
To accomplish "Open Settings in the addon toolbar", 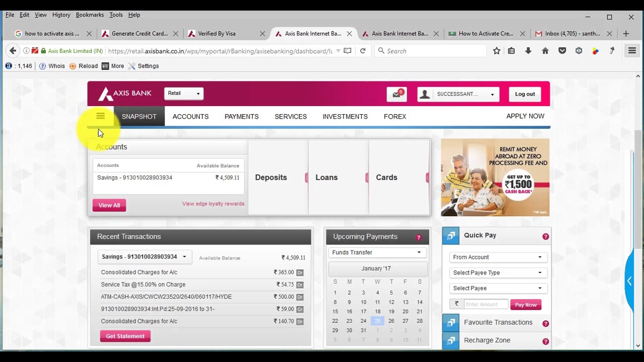I will tap(143, 66).
